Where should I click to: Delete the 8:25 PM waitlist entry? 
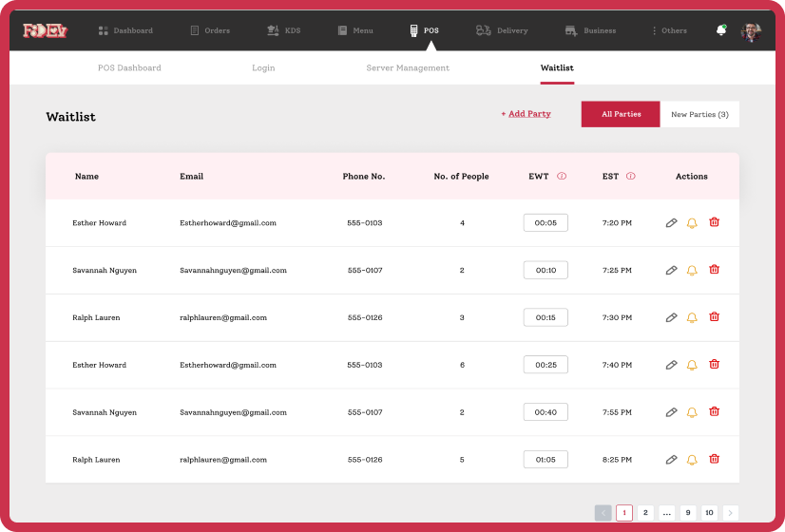714,460
